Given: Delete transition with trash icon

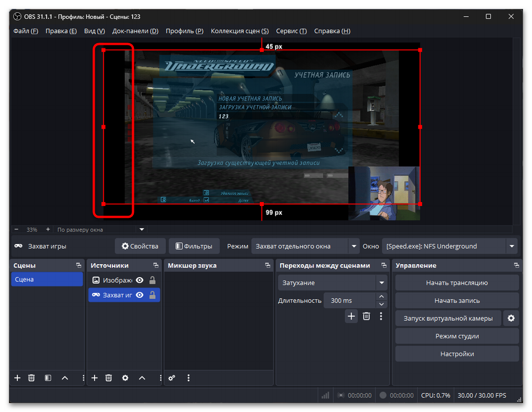Looking at the screenshot, I should (366, 316).
